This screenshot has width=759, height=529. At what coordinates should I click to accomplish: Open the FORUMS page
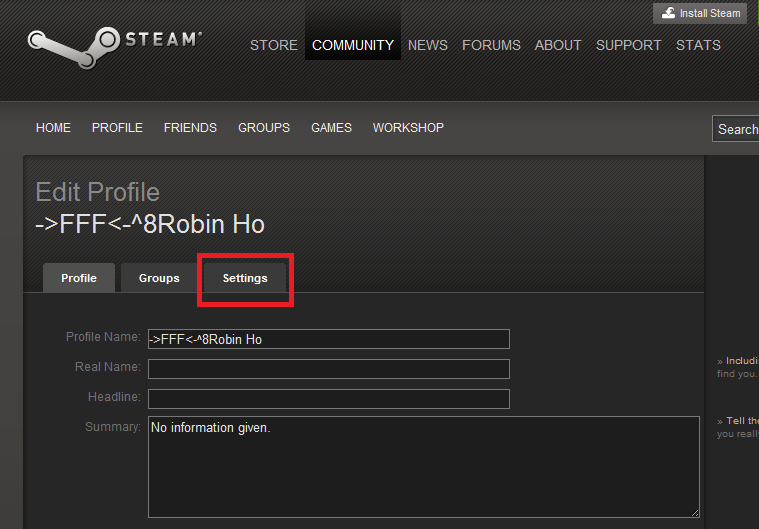click(x=491, y=45)
